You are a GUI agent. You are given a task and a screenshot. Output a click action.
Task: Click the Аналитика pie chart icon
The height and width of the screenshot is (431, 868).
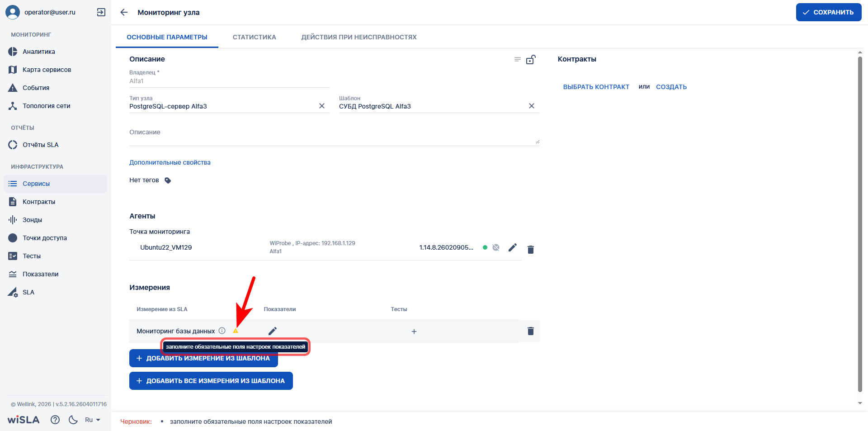click(x=13, y=52)
